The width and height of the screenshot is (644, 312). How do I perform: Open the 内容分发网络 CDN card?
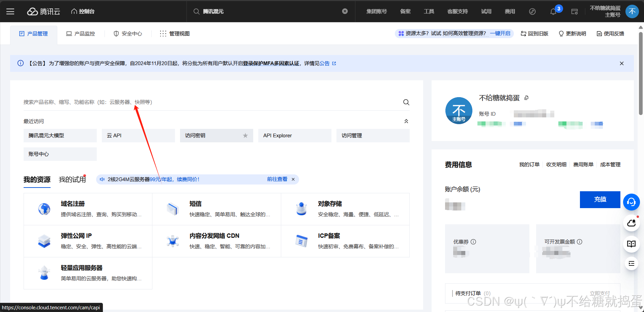coord(216,241)
